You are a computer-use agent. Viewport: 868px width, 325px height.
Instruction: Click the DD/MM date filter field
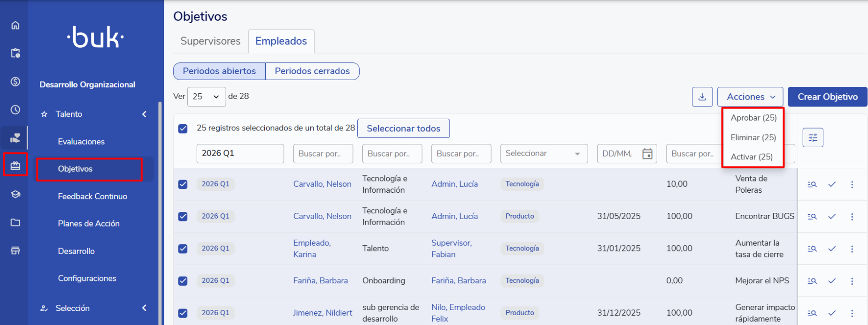pos(619,154)
